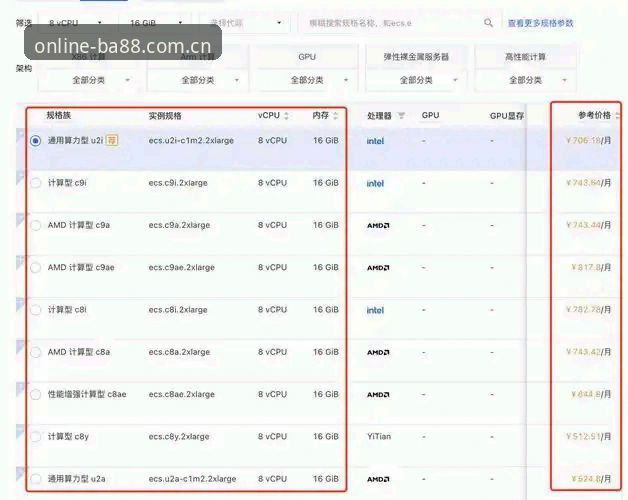Click the price of the ecs.u2a-c1m2.2xlarge row

tap(591, 479)
